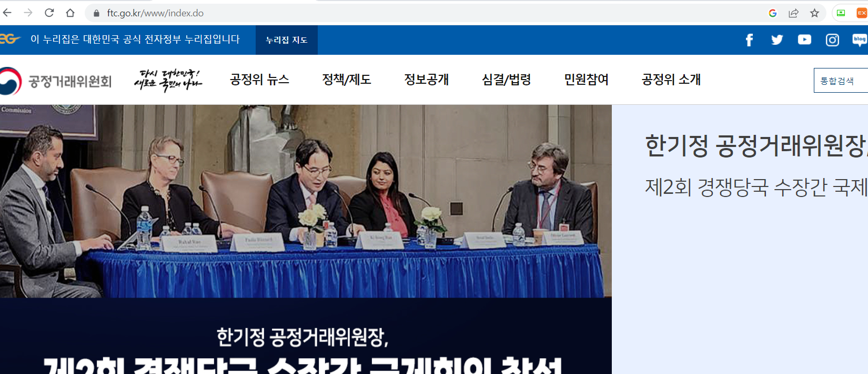Go forward in browser history
This screenshot has width=868, height=374.
28,13
